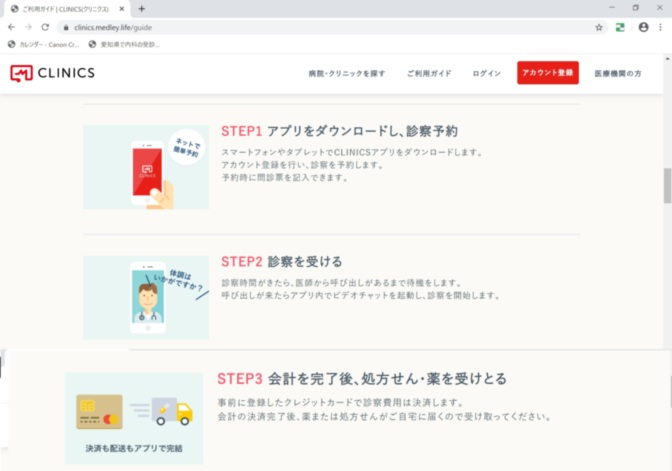Click the CLINICS logo

click(52, 73)
